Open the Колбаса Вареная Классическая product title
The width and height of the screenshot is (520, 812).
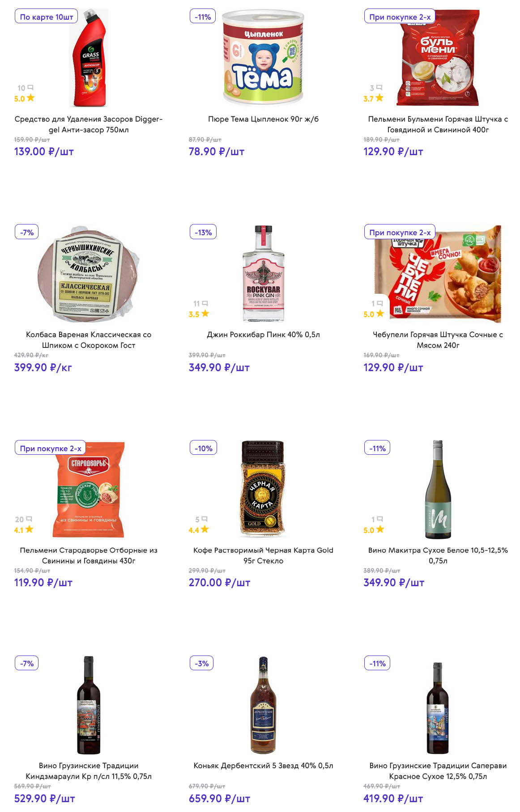[x=89, y=340]
